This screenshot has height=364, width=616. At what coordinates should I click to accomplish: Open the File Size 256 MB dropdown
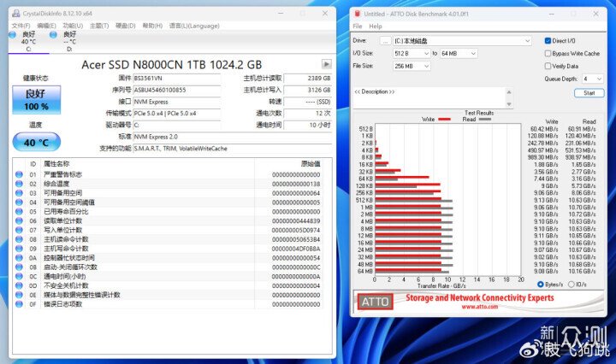click(412, 66)
